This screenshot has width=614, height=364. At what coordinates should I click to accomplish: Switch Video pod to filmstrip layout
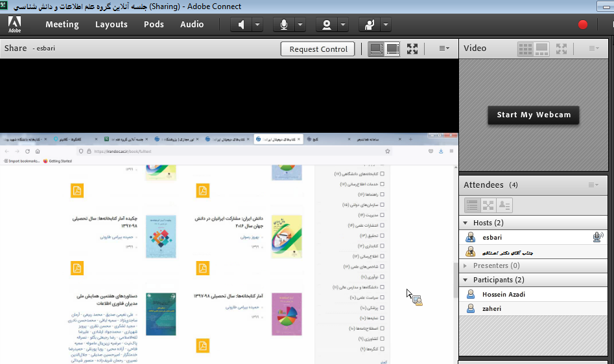click(542, 49)
